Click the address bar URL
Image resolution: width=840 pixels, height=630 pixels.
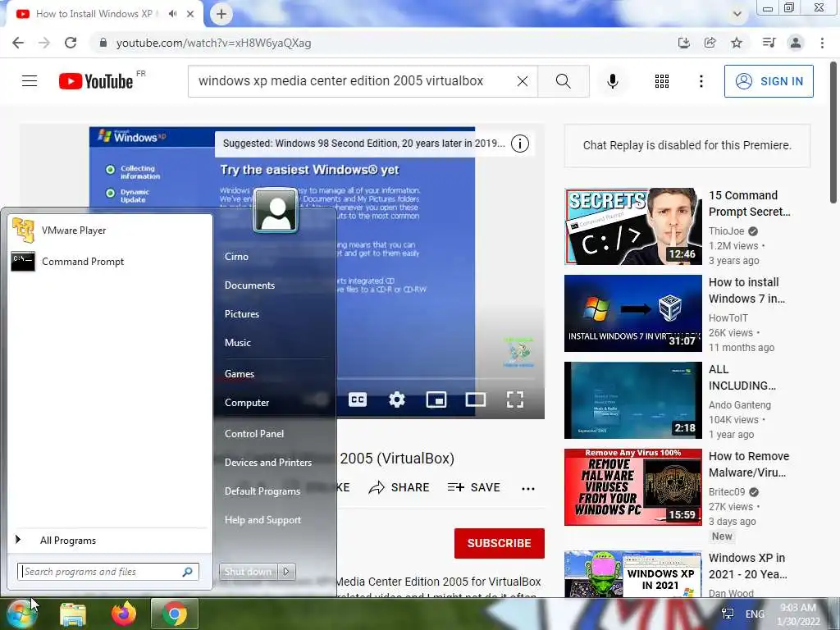pos(213,43)
